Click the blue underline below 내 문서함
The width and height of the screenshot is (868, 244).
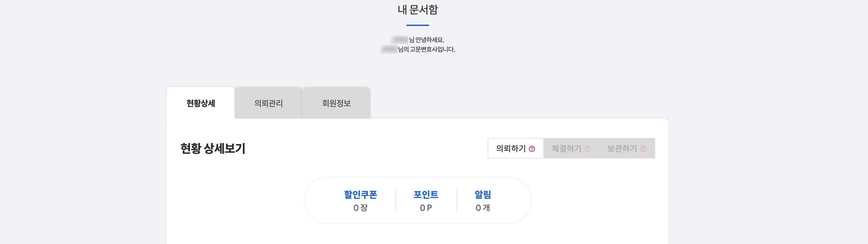[417, 25]
